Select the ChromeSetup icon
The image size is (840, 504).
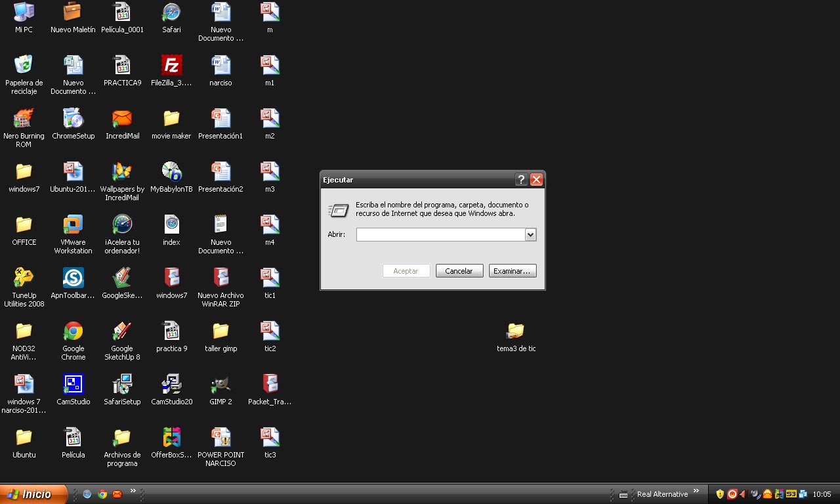(x=73, y=123)
